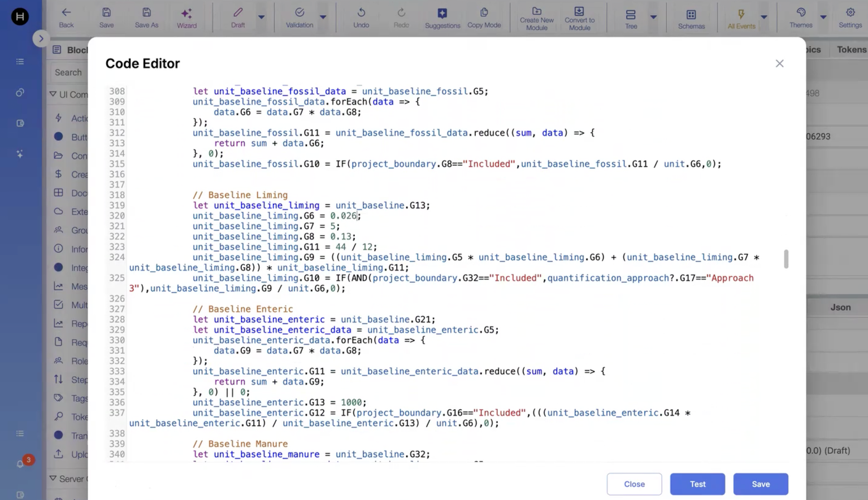
Task: Expand the Tree view dropdown arrow
Action: coord(653,17)
